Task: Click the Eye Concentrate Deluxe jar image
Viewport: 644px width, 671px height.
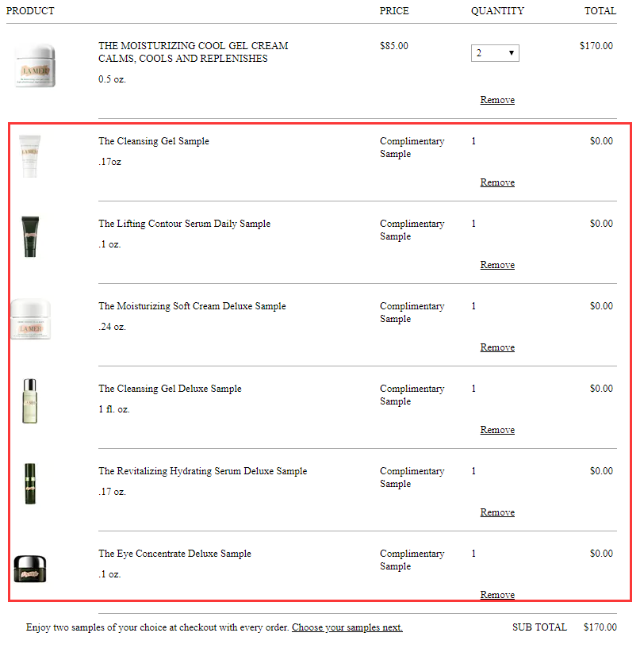Action: [x=31, y=569]
